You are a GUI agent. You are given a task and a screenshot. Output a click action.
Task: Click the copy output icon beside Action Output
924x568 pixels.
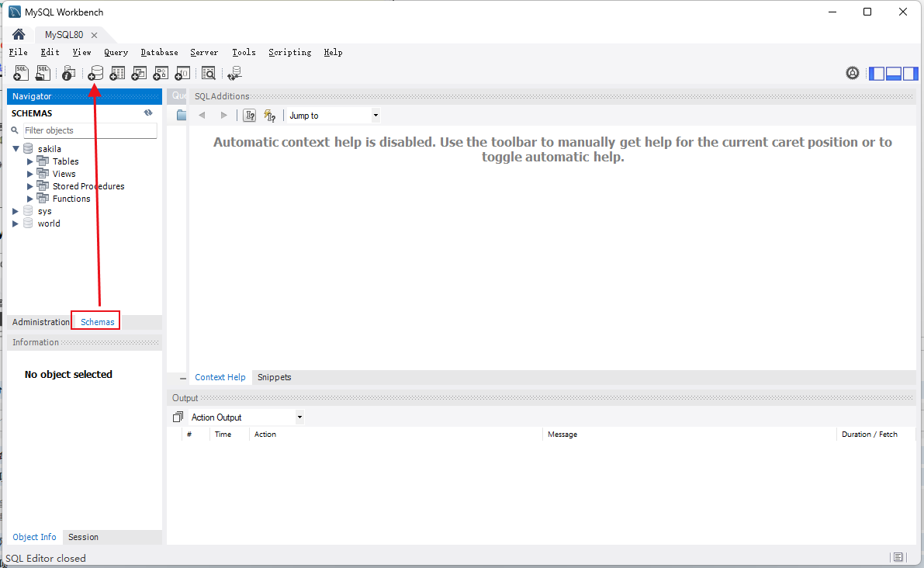178,417
